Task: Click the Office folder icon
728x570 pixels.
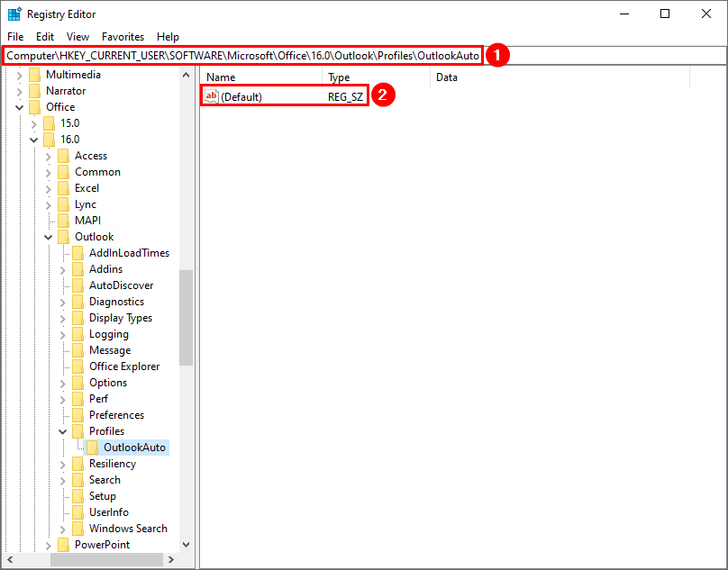Action: pos(34,107)
